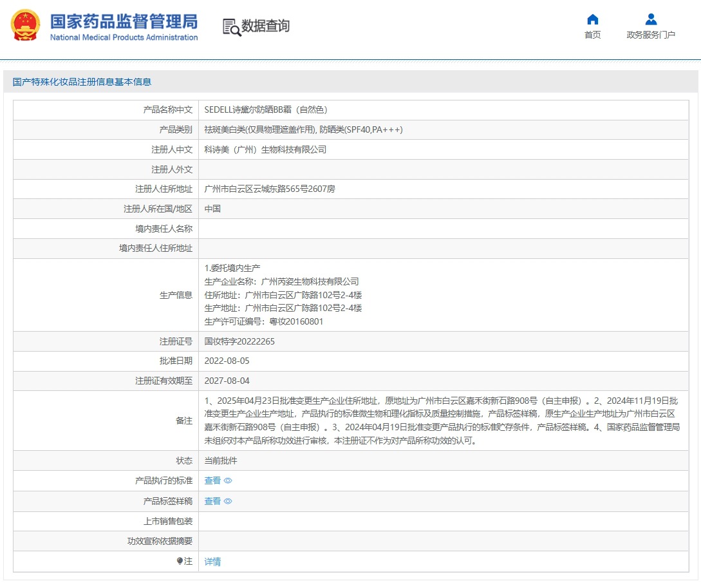This screenshot has width=701, height=588.
Task: Click the approval date 2022-08-05
Action: click(x=227, y=361)
